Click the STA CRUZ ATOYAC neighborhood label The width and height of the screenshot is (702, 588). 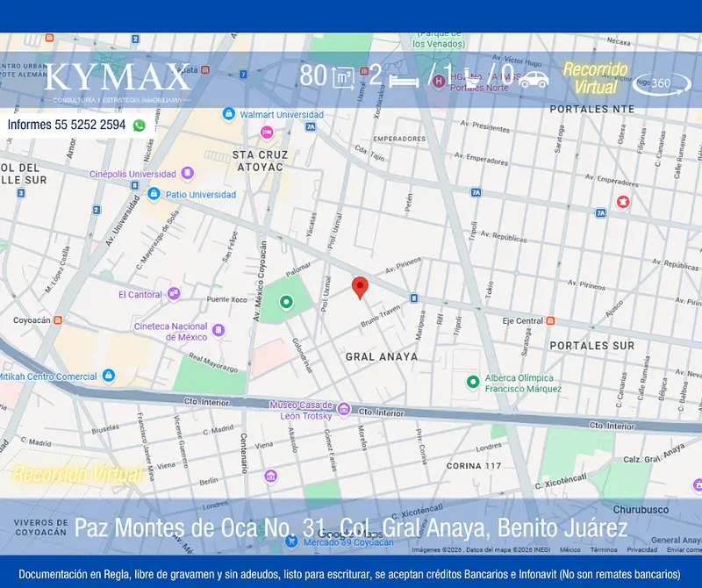click(260, 161)
